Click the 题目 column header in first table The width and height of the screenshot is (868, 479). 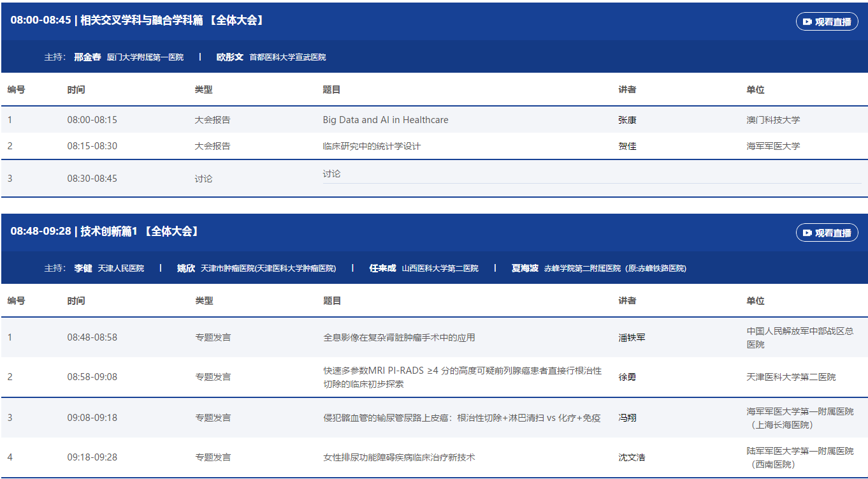[x=331, y=90]
